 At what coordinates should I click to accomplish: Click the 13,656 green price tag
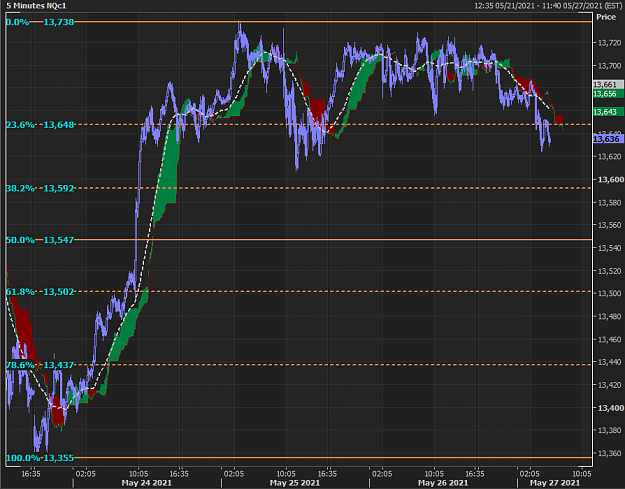(x=608, y=94)
